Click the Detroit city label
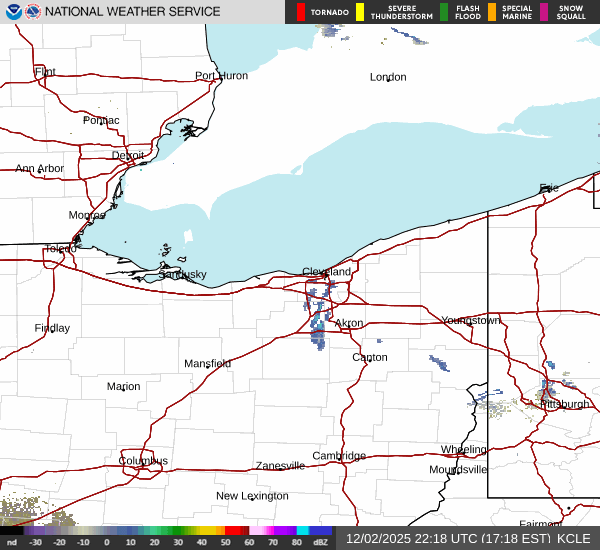600x550 pixels. (128, 155)
